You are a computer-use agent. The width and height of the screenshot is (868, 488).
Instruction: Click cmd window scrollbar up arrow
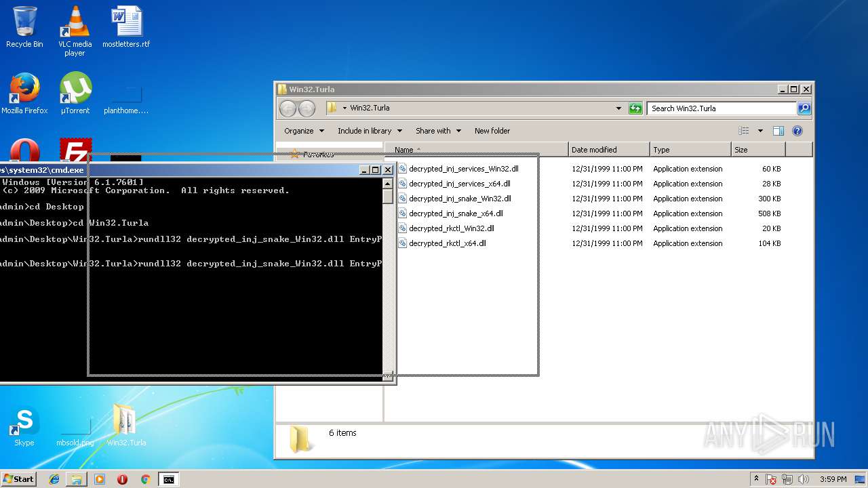point(388,184)
